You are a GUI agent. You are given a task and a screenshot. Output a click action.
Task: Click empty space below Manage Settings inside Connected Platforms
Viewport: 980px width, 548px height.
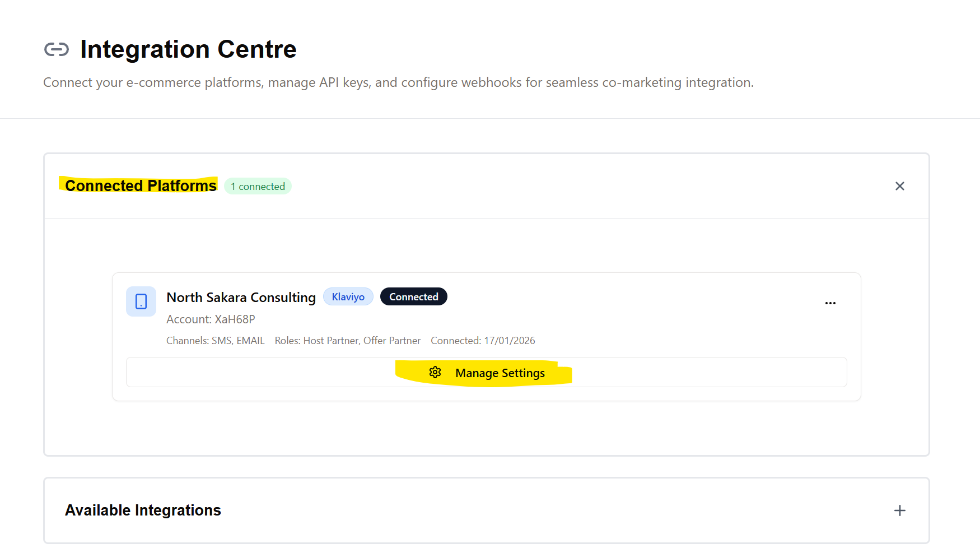[x=486, y=429]
